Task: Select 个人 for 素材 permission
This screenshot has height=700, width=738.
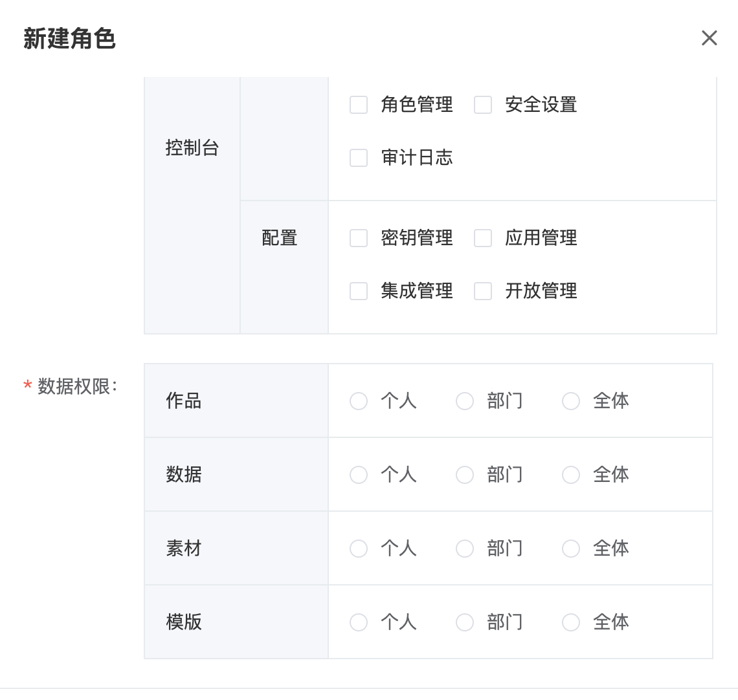Action: pyautogui.click(x=359, y=549)
